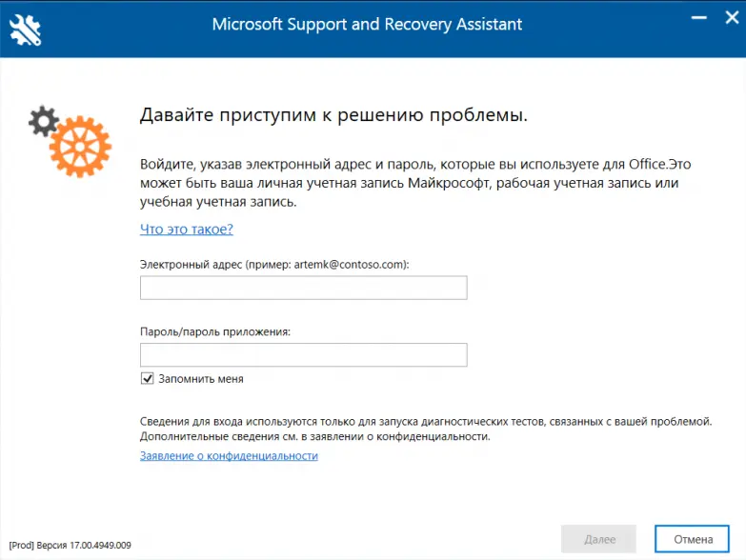This screenshot has width=746, height=560.
Task: Click the wrench and screwdriver app icon
Action: (26, 29)
